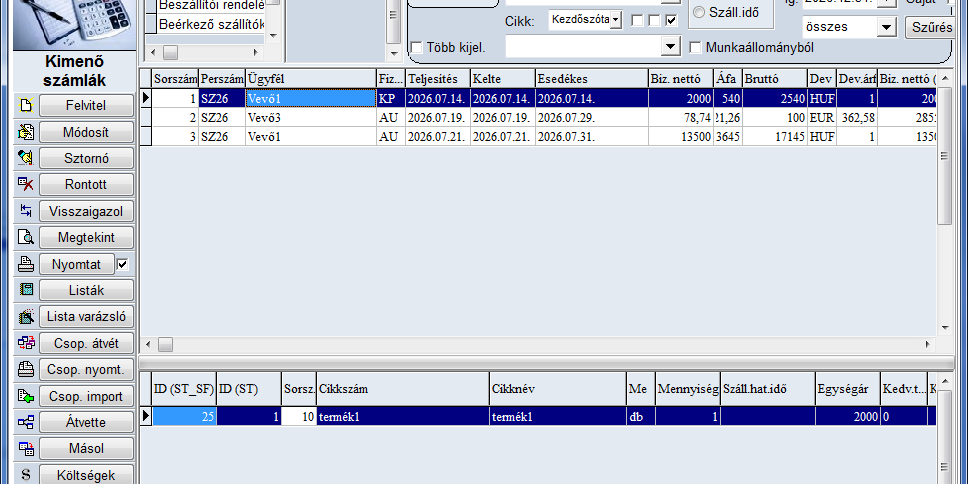
Task: Click the invoice grid's horizontal scrollbar right arrow
Action: (x=927, y=344)
